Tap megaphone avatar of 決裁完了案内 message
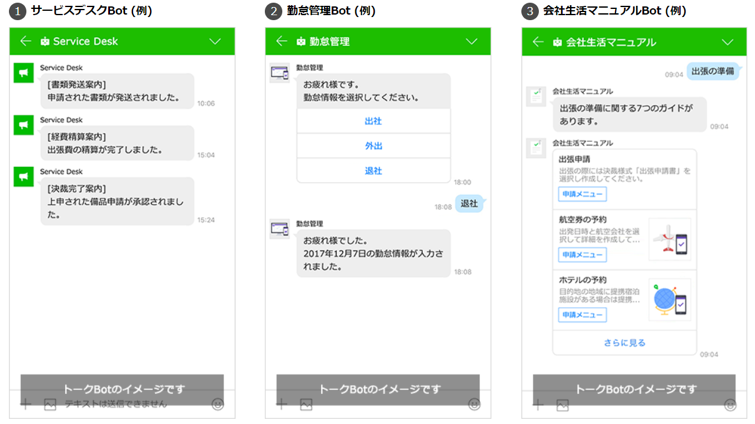Viewport: 755px width, 424px height. pyautogui.click(x=24, y=177)
